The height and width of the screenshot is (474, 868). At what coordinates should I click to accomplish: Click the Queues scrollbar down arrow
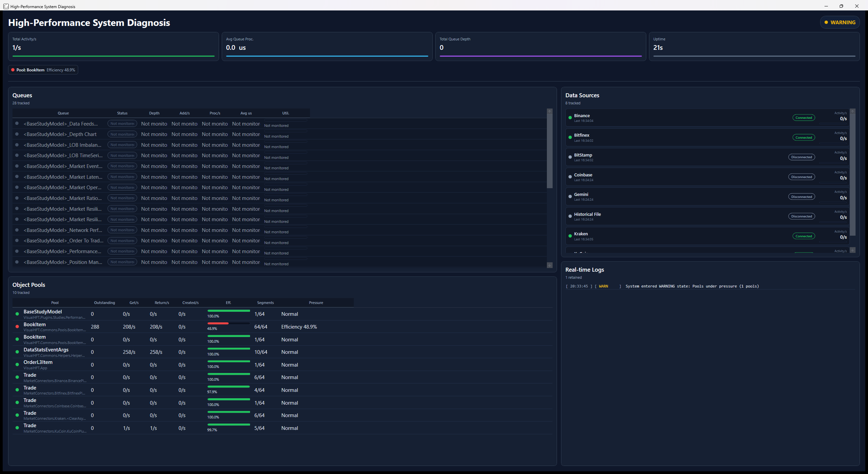point(550,265)
